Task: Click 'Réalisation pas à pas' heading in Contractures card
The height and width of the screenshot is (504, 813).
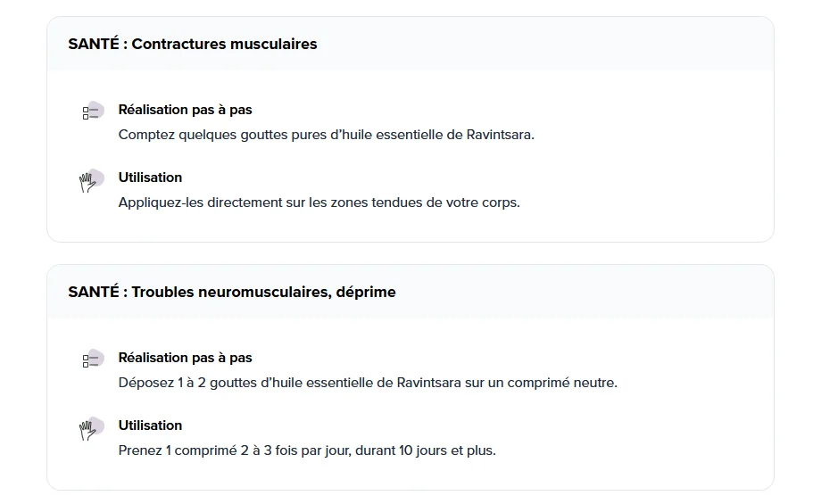Action: point(185,110)
